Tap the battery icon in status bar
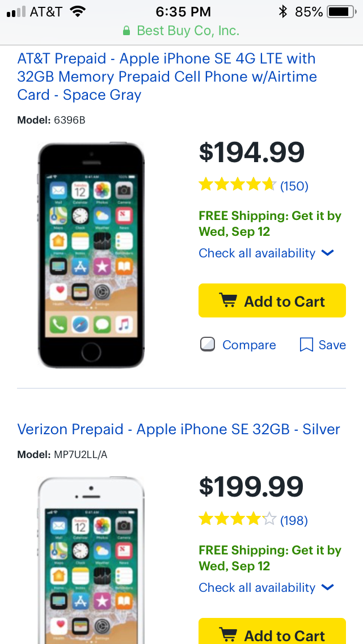363x644 pixels. pos(341,12)
